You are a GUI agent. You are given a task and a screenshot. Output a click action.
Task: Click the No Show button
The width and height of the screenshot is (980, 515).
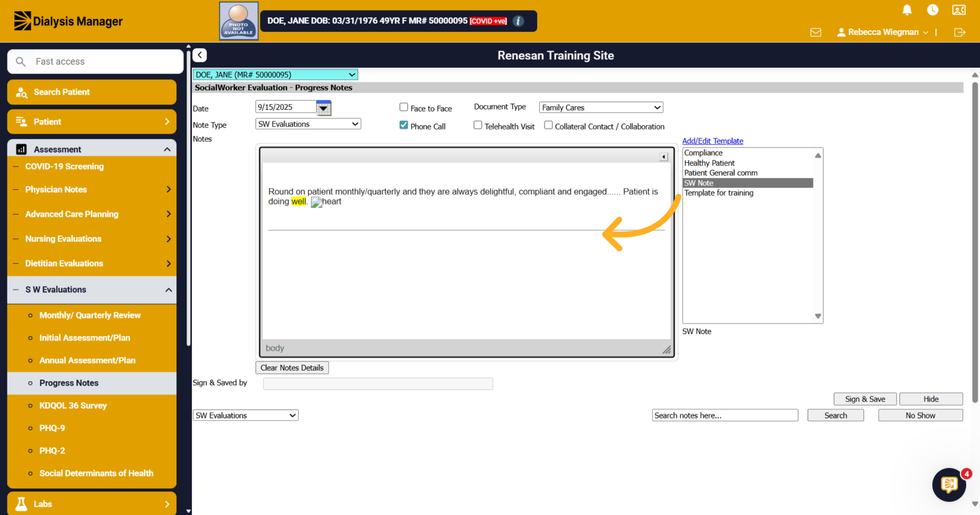[x=920, y=415]
